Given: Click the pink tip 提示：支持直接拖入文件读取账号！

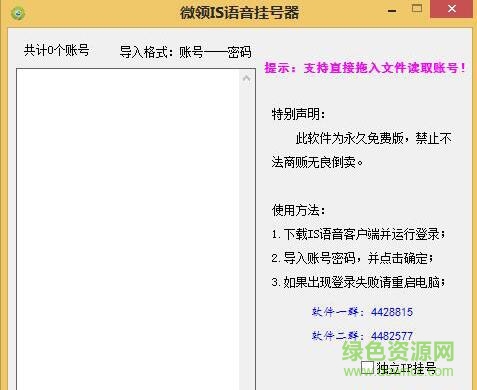Looking at the screenshot, I should [x=365, y=68].
